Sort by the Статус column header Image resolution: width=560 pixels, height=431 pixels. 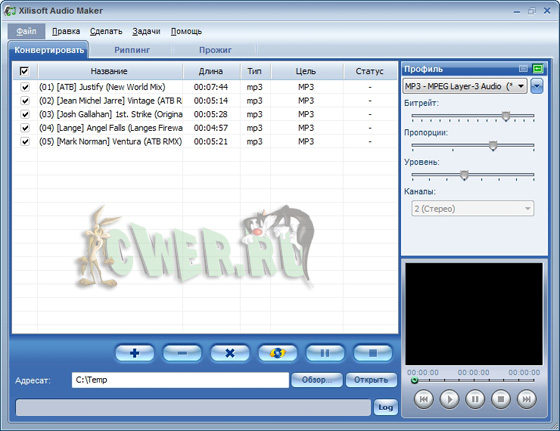tap(370, 71)
